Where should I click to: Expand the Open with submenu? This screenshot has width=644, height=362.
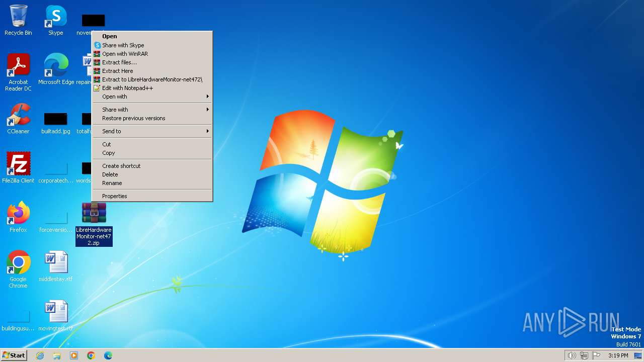pyautogui.click(x=152, y=97)
